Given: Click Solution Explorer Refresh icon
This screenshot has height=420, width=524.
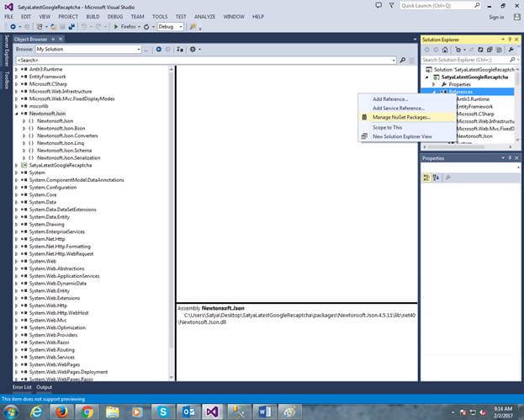Looking at the screenshot, I should [480, 50].
